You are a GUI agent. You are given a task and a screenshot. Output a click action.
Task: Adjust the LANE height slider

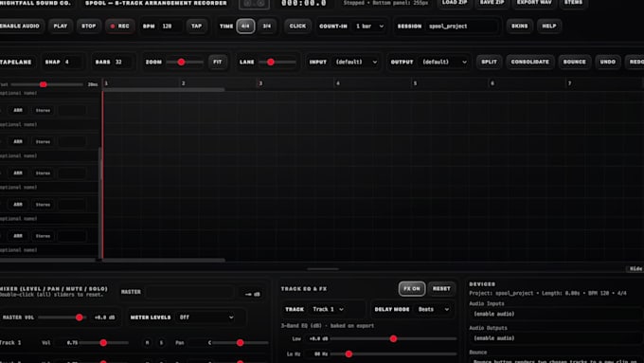click(x=277, y=62)
